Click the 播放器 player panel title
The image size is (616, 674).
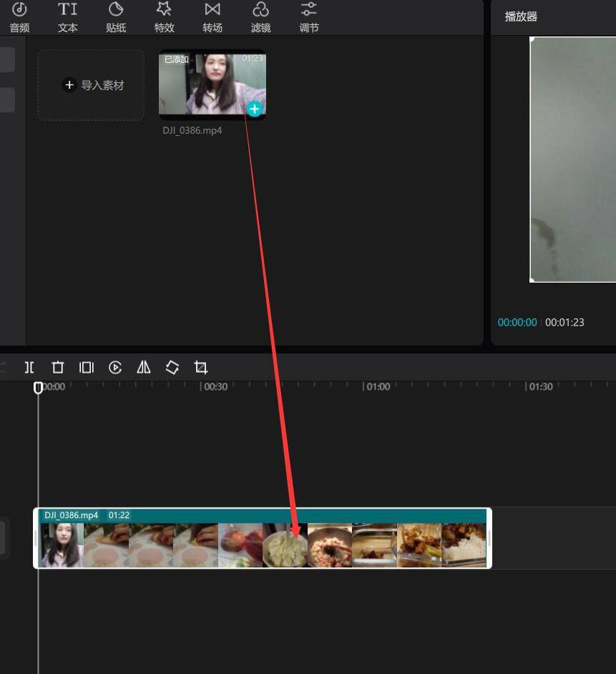[x=521, y=16]
